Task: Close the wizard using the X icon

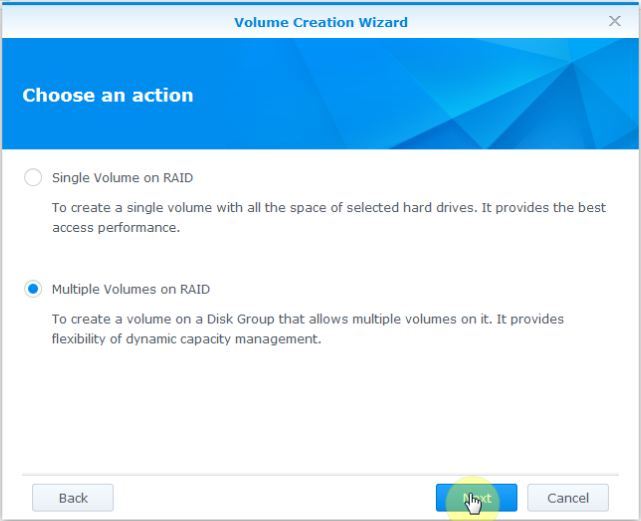Action: [615, 21]
